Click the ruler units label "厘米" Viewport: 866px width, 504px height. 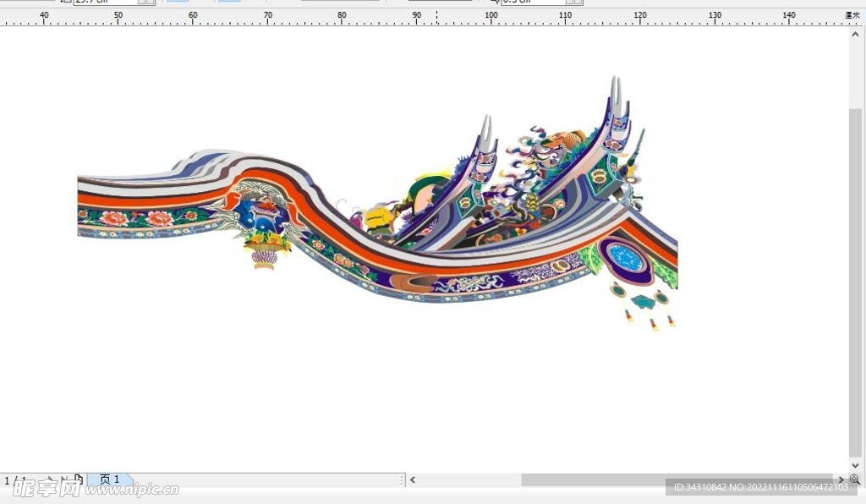852,15
